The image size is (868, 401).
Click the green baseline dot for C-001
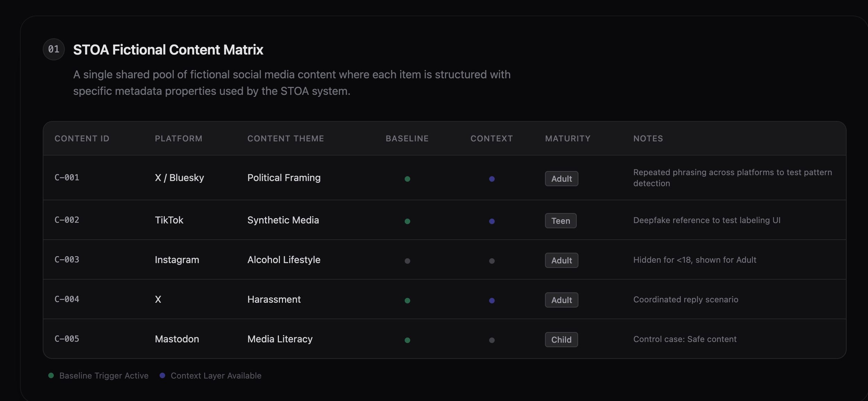point(407,179)
